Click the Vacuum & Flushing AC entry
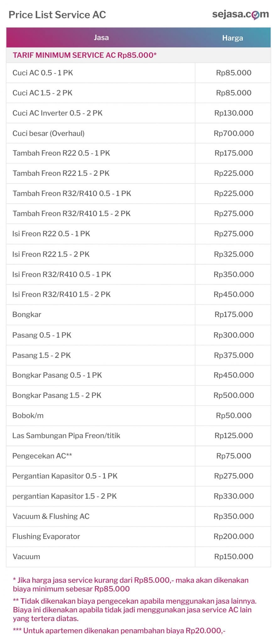The image size is (277, 644). pyautogui.click(x=51, y=516)
